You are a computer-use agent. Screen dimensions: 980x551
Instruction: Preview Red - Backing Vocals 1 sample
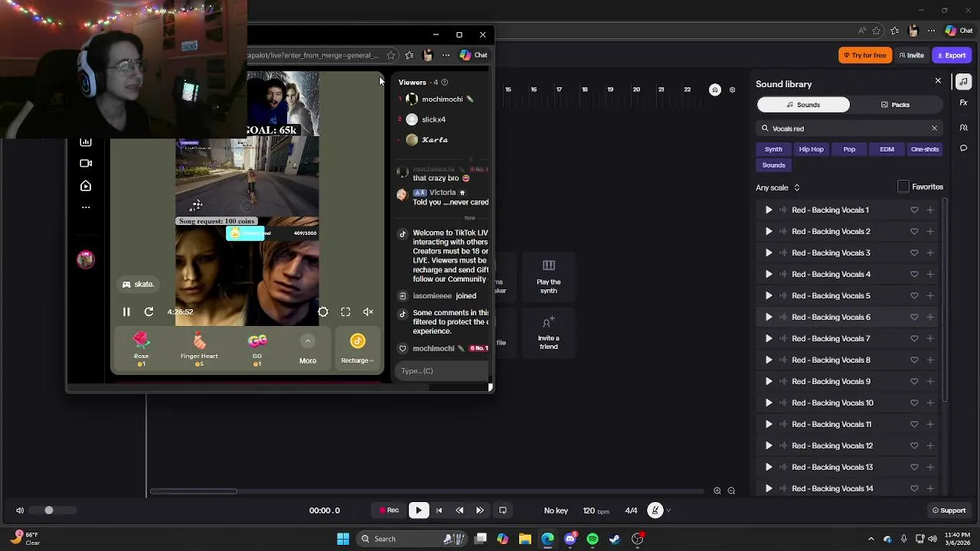pyautogui.click(x=769, y=210)
